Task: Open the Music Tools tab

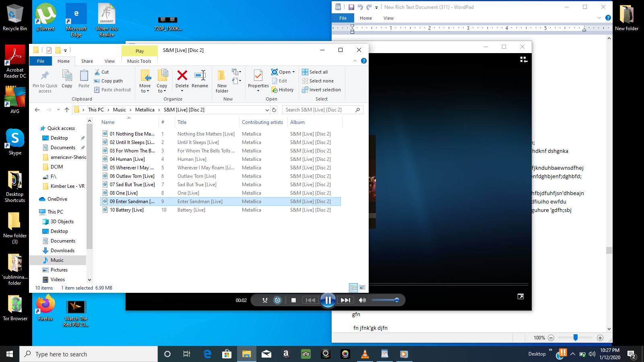Action: click(x=139, y=61)
